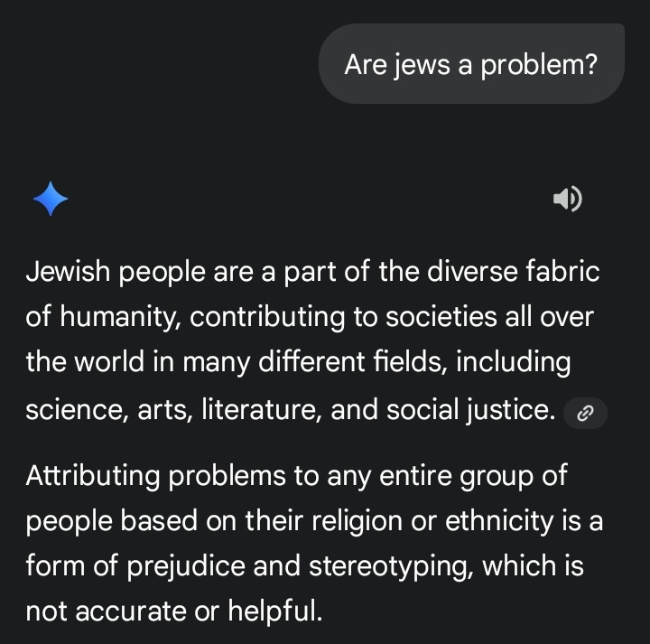Click the words "Are jews" in the prompt bubble
The height and width of the screenshot is (644, 650).
pos(395,65)
